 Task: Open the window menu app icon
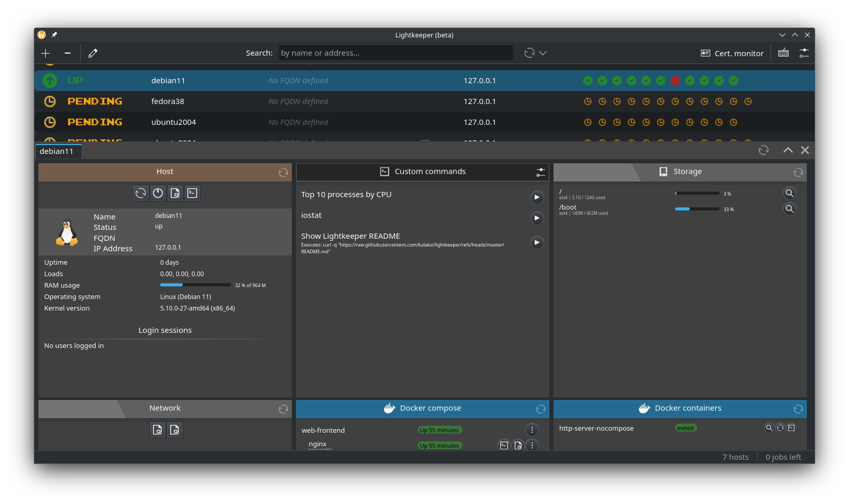(x=42, y=35)
